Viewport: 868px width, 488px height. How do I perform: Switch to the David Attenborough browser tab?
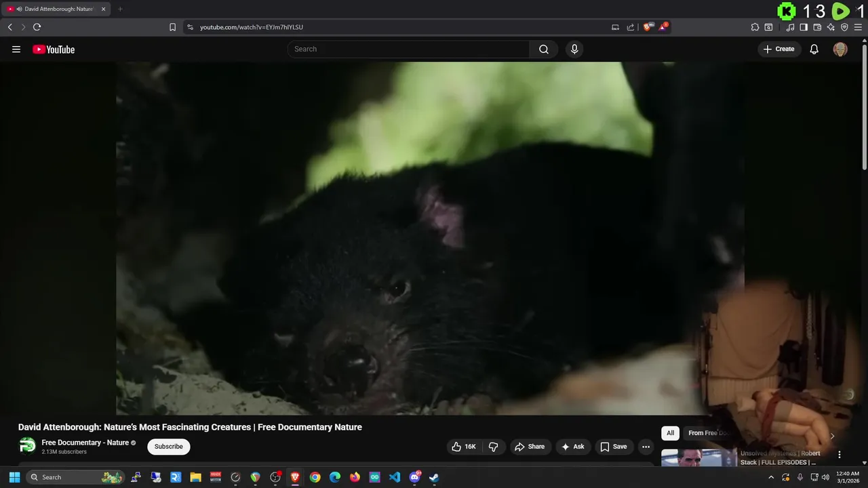click(x=58, y=9)
